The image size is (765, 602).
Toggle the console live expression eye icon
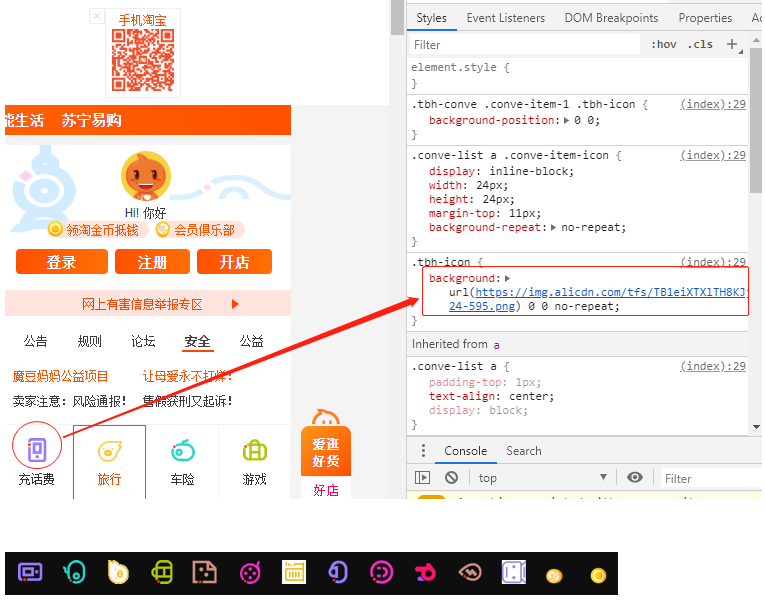[634, 478]
